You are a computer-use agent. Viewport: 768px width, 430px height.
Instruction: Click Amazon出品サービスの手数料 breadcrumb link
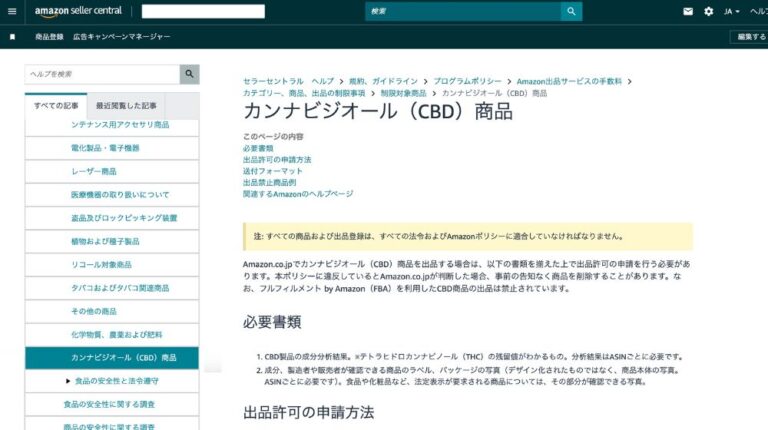coord(569,81)
